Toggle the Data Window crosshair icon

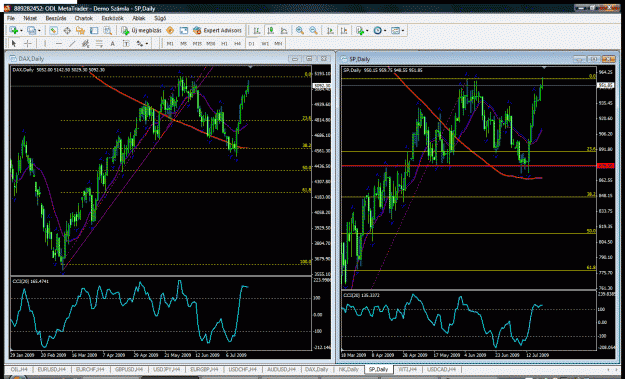[x=67, y=30]
